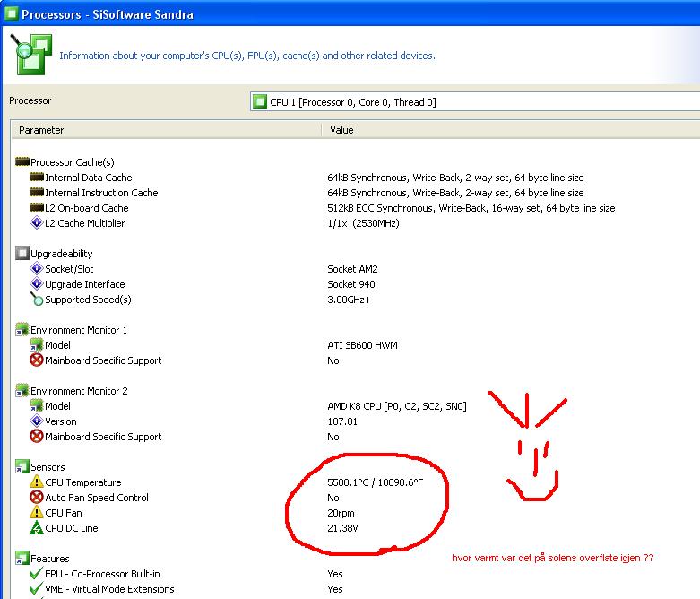This screenshot has height=599, width=700.
Task: Select the L2 On-board Cache row label
Action: point(87,208)
